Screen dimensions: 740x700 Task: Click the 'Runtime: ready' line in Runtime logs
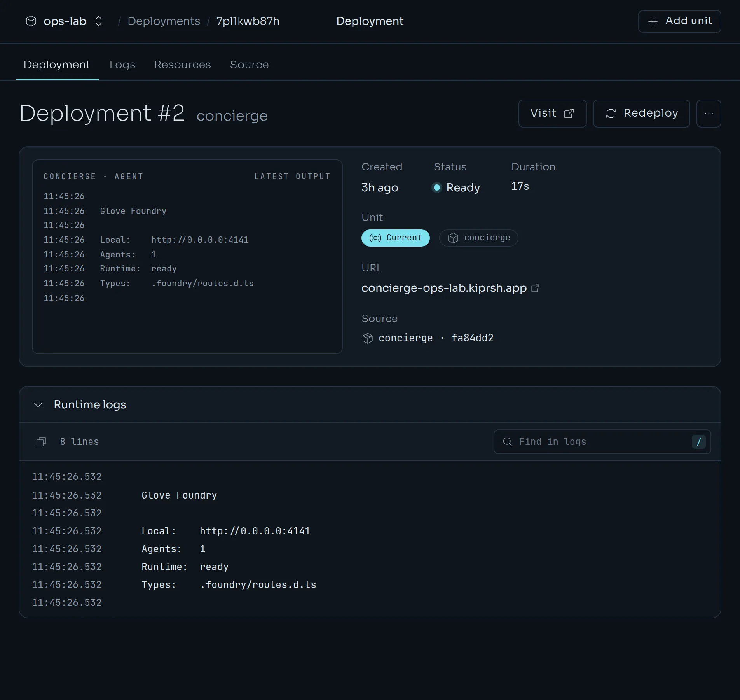[185, 567]
